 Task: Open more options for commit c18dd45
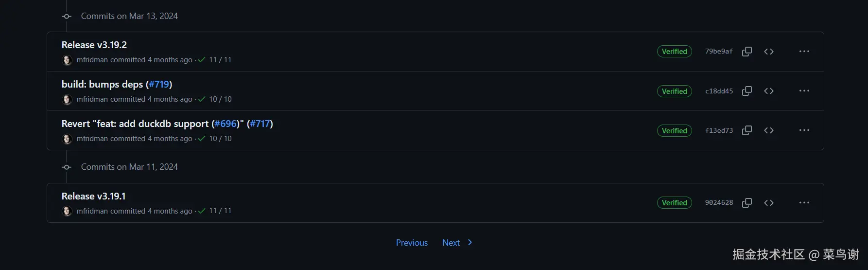[x=804, y=91]
